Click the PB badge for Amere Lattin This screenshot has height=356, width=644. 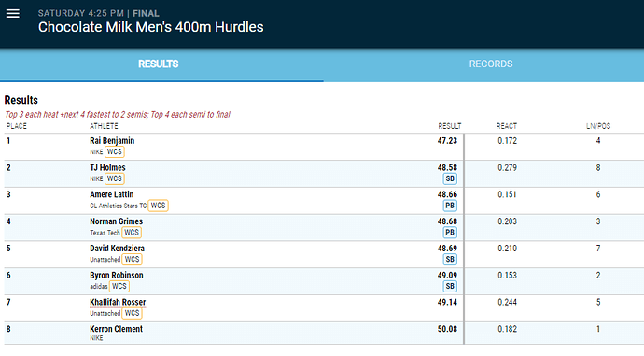tap(450, 206)
